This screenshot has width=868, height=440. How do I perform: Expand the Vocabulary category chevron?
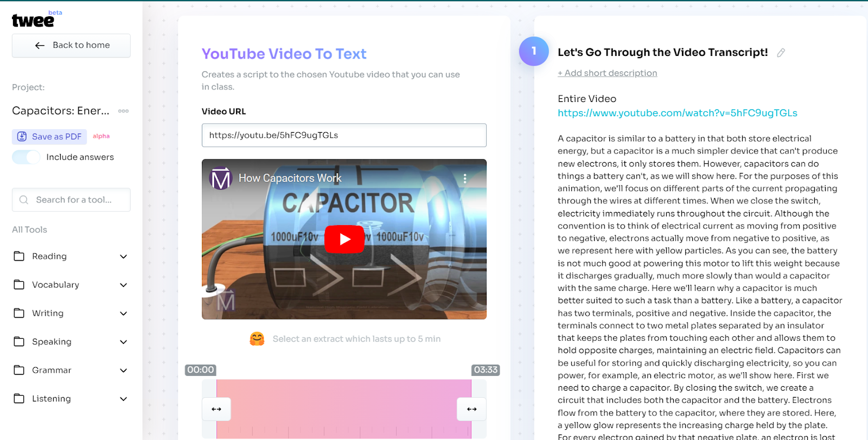pyautogui.click(x=124, y=285)
